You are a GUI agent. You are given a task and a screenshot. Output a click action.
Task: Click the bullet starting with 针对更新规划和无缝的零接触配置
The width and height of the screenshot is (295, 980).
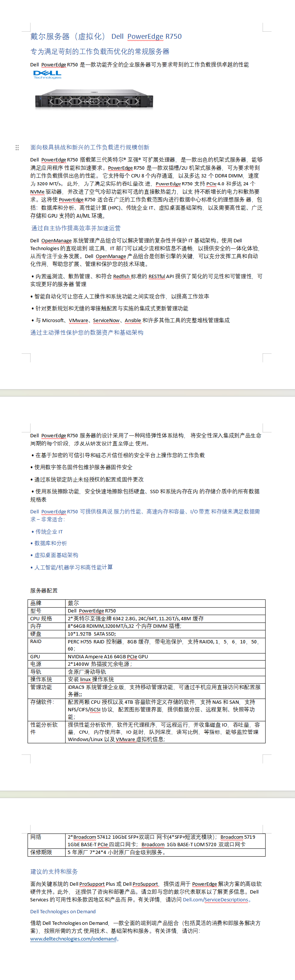click(x=110, y=308)
